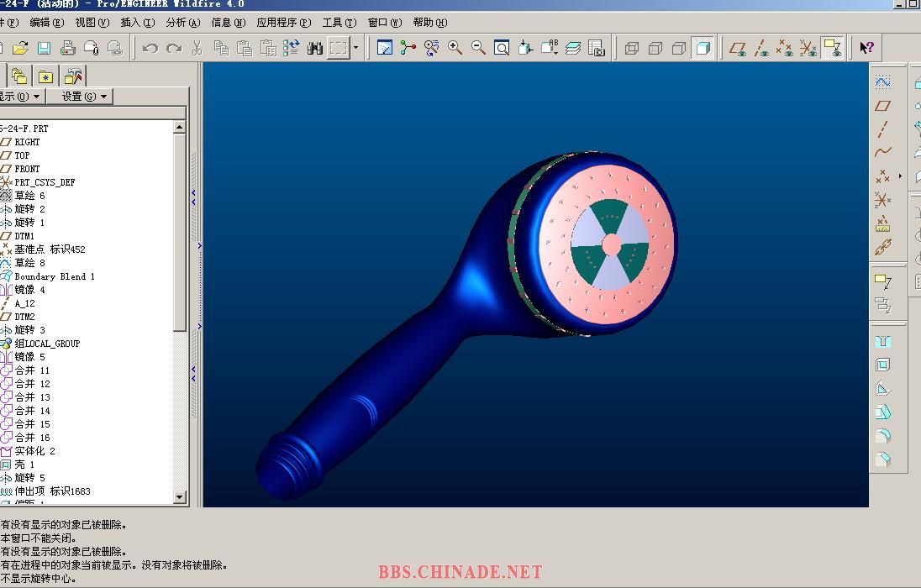Image resolution: width=921 pixels, height=588 pixels.
Task: Toggle datum points visibility
Action: (x=785, y=48)
